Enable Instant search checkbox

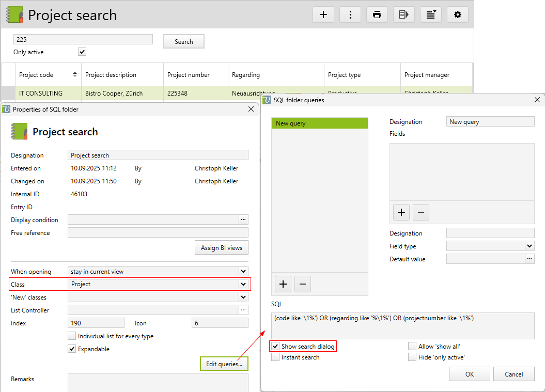[275, 357]
